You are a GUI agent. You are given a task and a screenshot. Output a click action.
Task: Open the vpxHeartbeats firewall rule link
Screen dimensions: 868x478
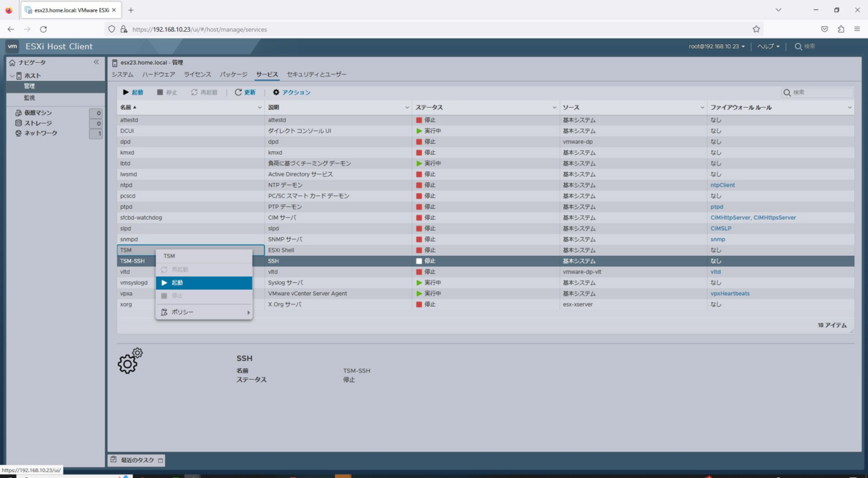point(730,294)
